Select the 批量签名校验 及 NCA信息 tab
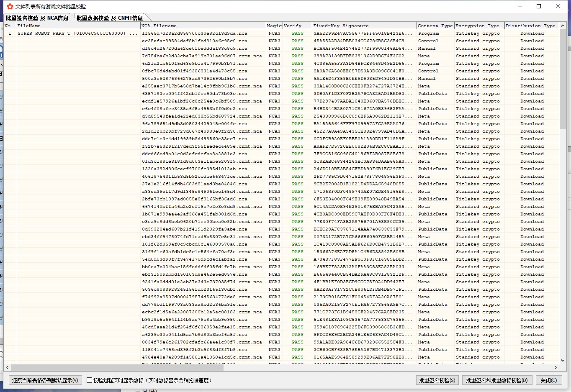This screenshot has width=571, height=392. (x=37, y=18)
